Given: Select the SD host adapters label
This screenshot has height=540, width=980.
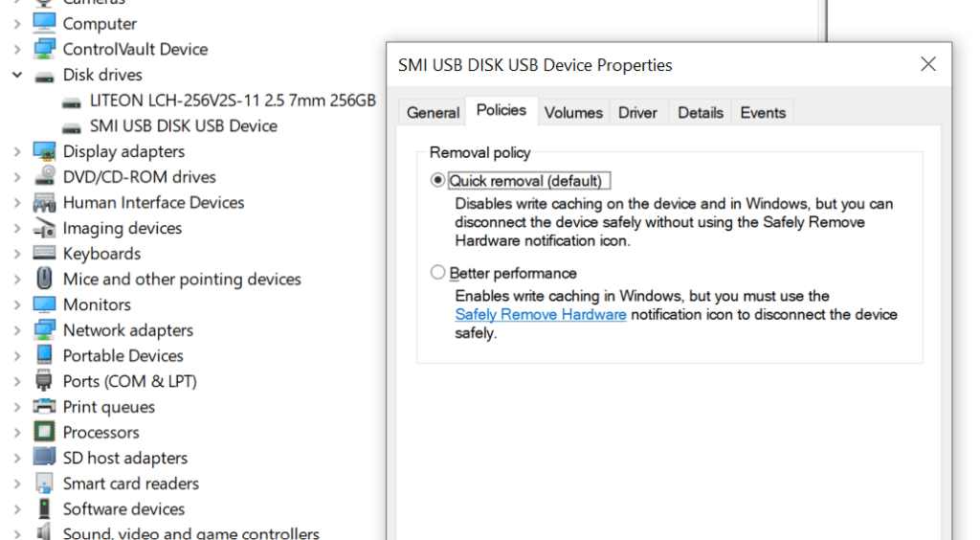Looking at the screenshot, I should [x=125, y=458].
